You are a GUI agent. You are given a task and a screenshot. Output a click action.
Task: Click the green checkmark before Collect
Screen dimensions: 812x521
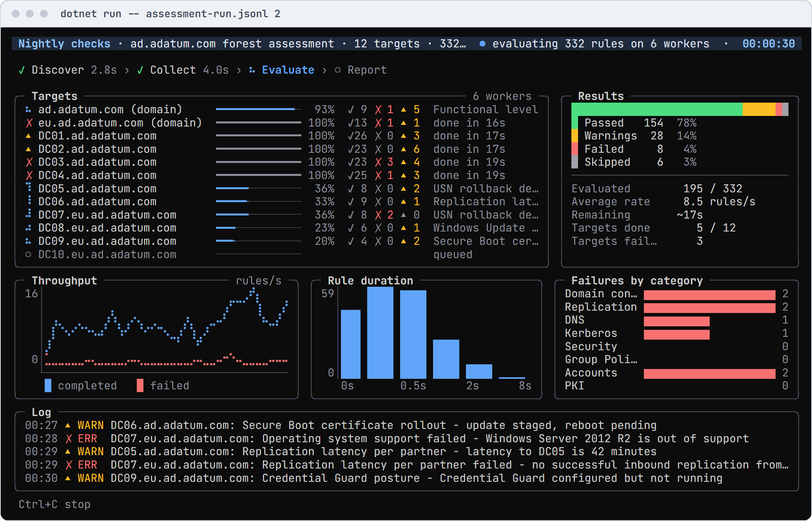tap(140, 70)
